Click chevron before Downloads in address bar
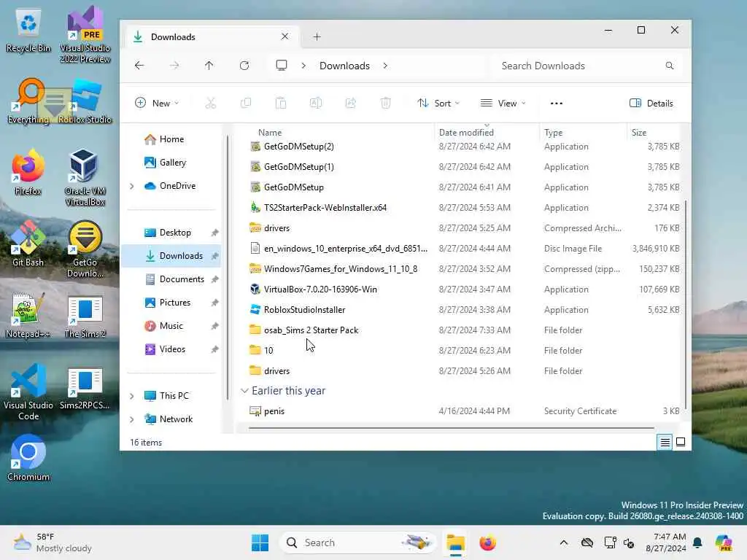 click(303, 66)
